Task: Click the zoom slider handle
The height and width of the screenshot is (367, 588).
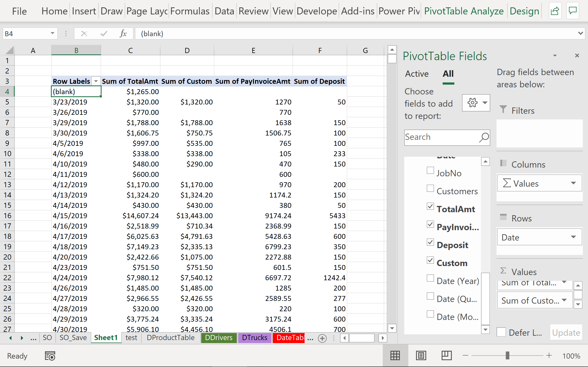Action: (507, 356)
